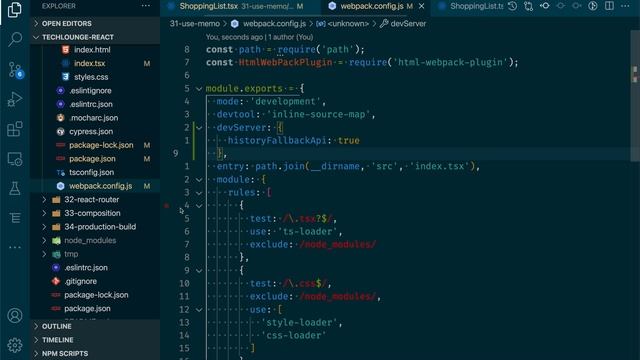Click the git blame author annotation
The width and height of the screenshot is (640, 360).
[x=260, y=37]
